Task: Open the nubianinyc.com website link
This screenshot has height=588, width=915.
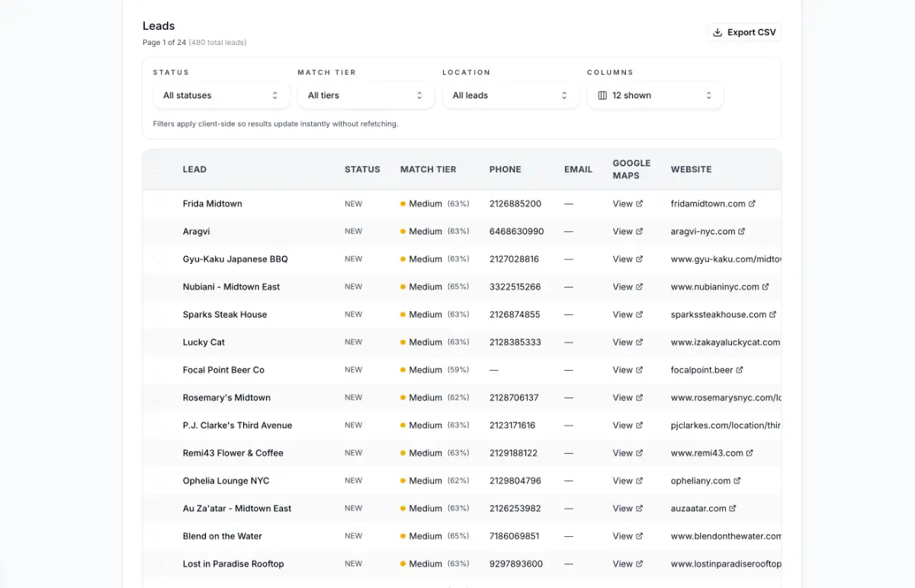Action: point(715,287)
